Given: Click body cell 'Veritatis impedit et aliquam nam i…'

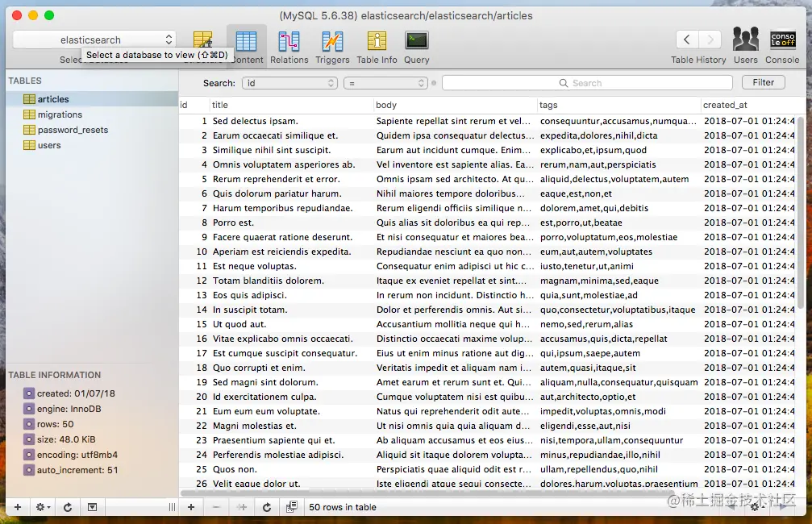Looking at the screenshot, I should click(x=454, y=368).
